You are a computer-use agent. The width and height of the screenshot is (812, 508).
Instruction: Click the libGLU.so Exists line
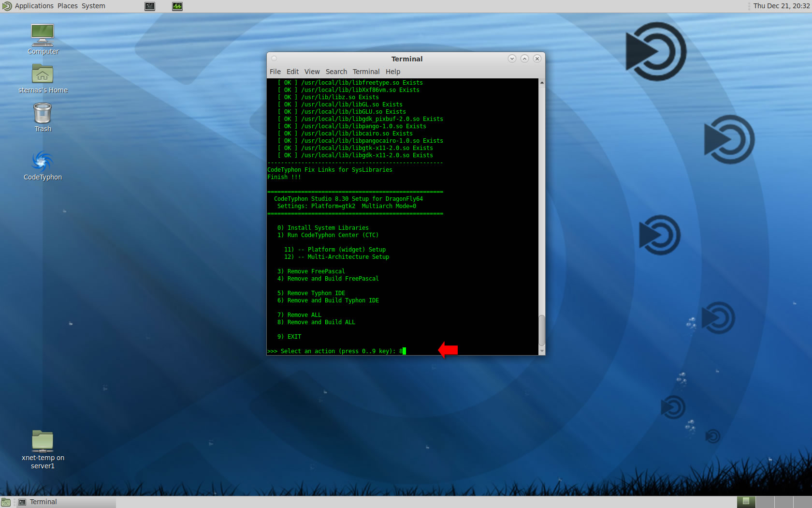[x=342, y=112]
